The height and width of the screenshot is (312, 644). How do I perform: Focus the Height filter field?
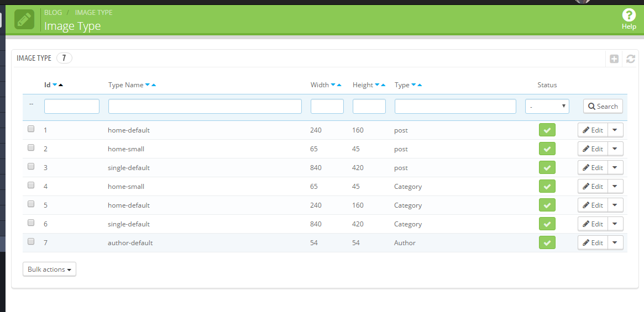click(x=369, y=107)
